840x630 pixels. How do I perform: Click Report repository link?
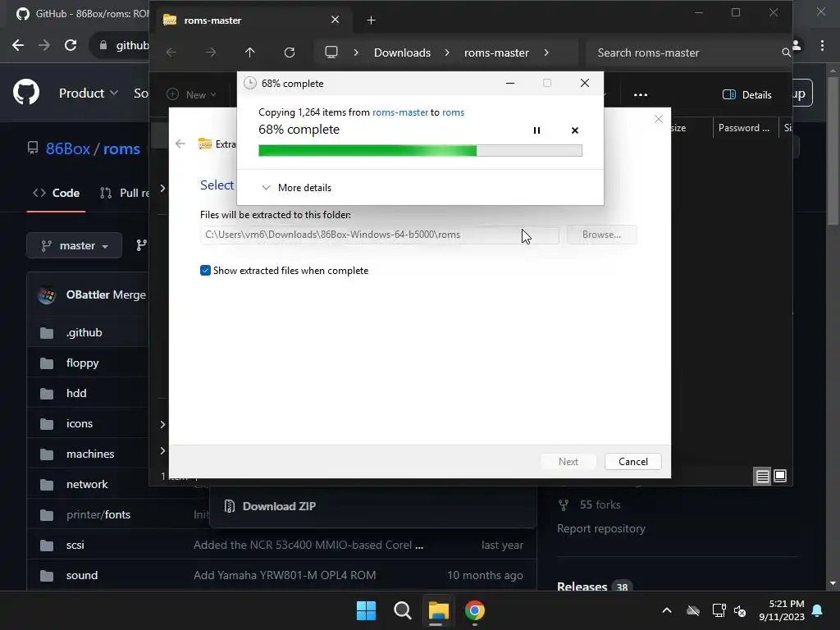click(601, 529)
